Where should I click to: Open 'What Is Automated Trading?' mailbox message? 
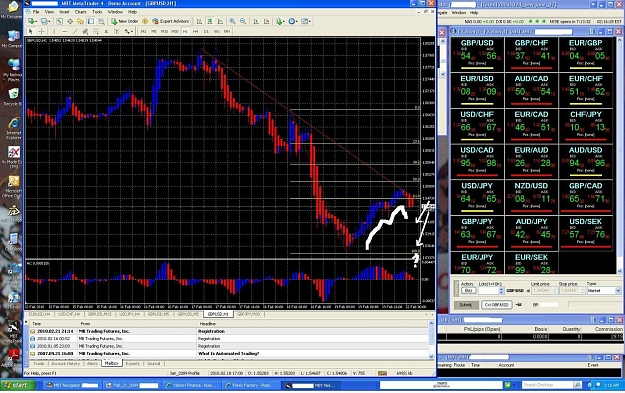[229, 354]
